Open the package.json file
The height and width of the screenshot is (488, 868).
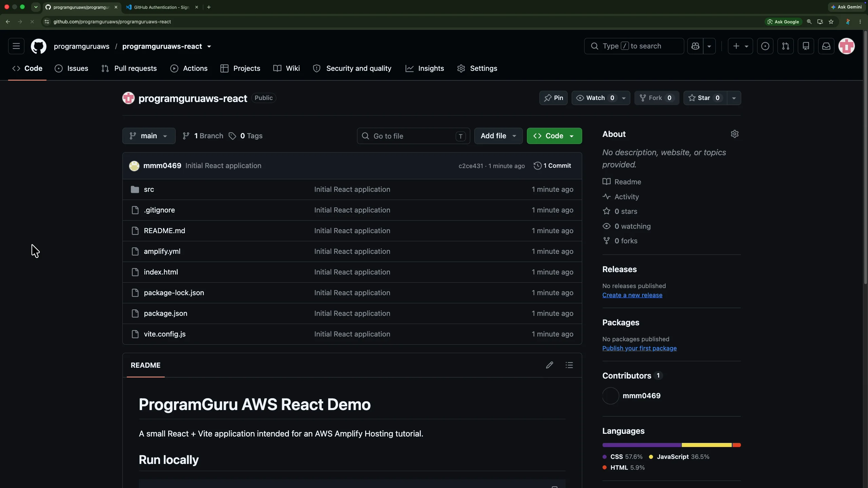tap(165, 313)
